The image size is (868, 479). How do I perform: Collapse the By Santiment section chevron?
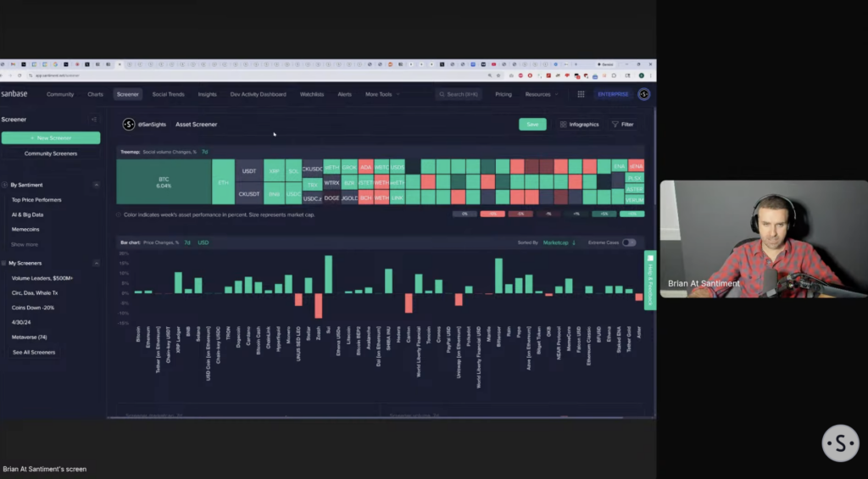point(97,185)
